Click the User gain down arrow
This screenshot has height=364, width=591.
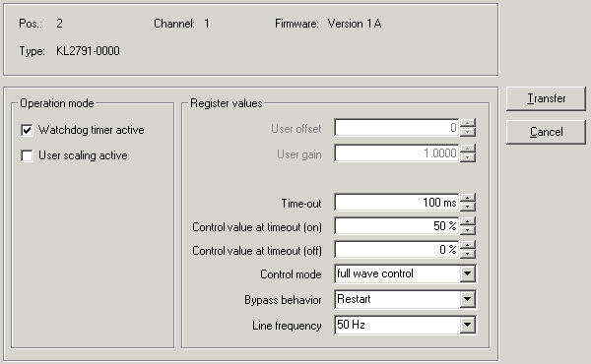click(x=468, y=157)
